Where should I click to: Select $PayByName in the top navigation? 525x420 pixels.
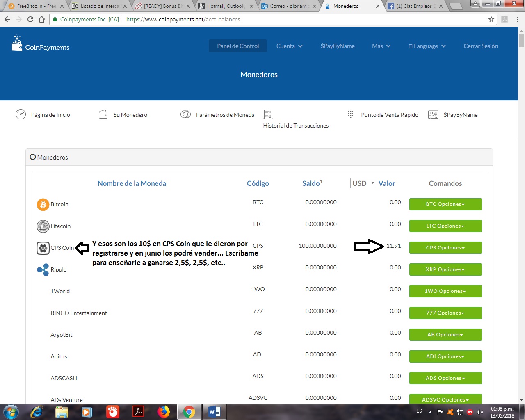338,46
